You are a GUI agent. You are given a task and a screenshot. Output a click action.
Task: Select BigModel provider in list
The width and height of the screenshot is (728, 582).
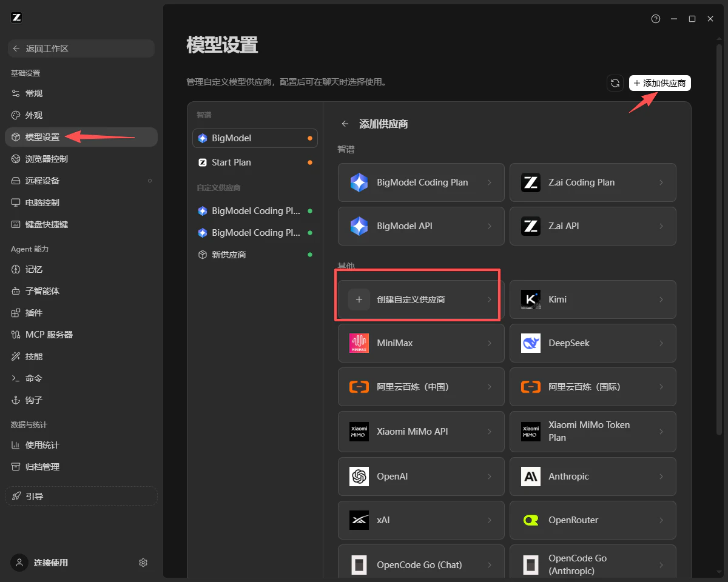tap(255, 138)
